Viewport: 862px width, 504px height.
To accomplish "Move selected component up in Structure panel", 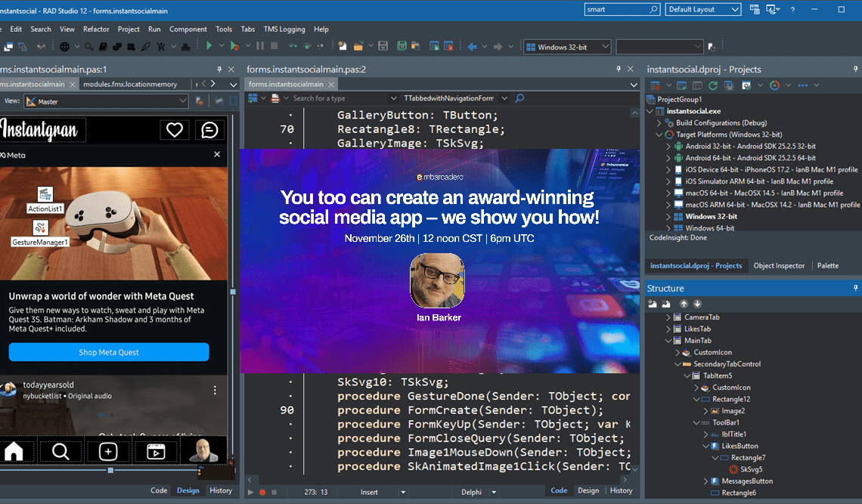I will 684,304.
